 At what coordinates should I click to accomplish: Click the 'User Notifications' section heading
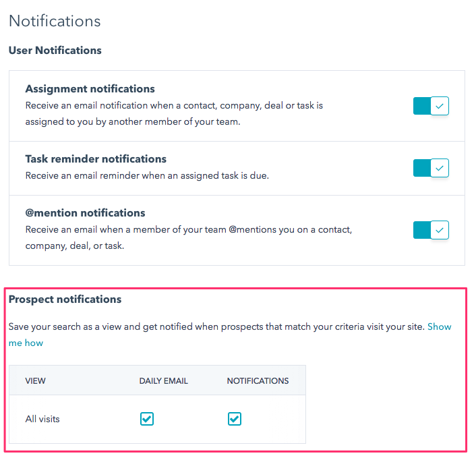point(55,51)
